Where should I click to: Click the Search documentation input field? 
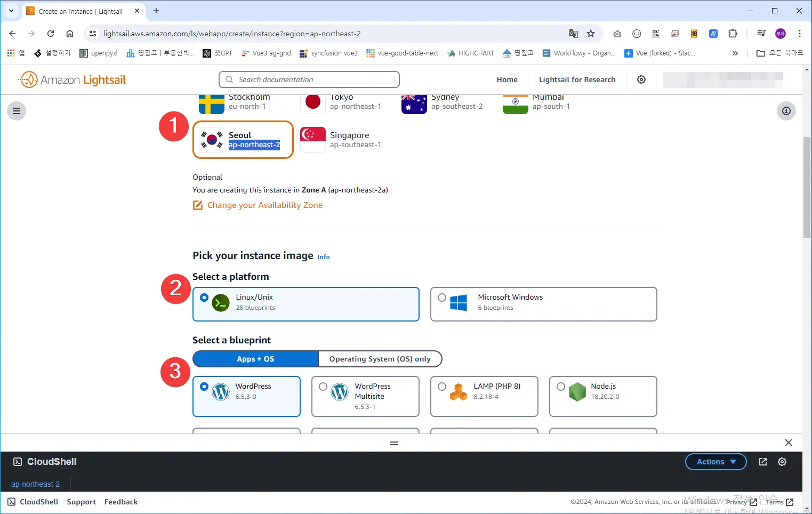[309, 79]
